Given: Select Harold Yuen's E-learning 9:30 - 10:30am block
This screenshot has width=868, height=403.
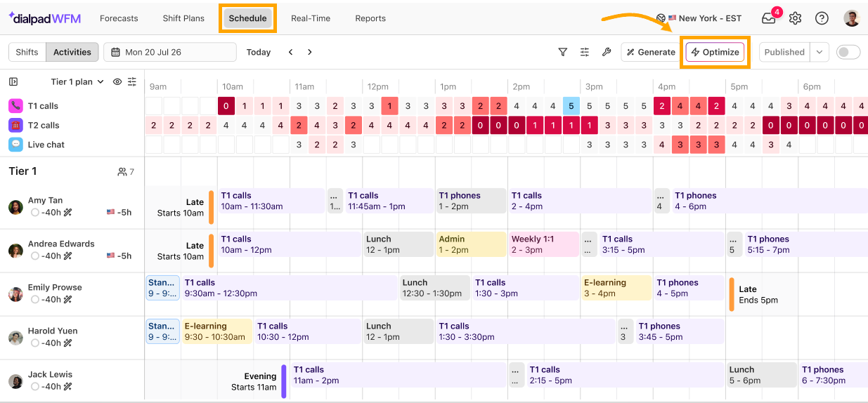Looking at the screenshot, I should point(217,331).
